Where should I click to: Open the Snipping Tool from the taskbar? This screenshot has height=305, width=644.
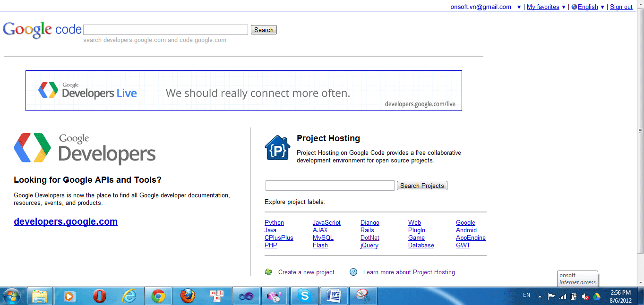point(363,296)
